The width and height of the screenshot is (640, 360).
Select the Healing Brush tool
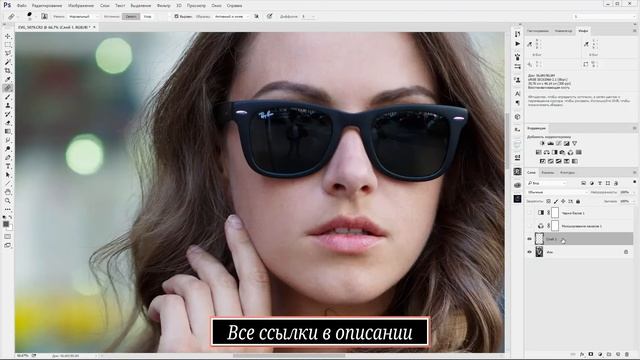(x=8, y=88)
